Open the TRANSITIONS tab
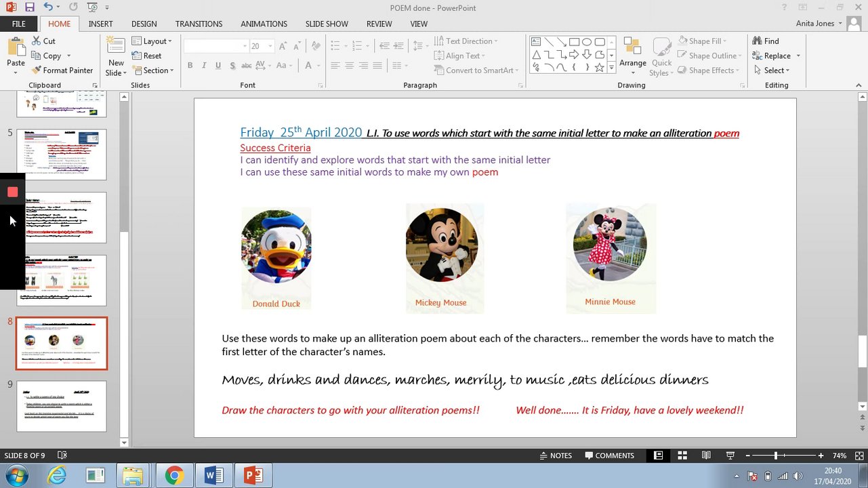868x488 pixels. coord(199,24)
